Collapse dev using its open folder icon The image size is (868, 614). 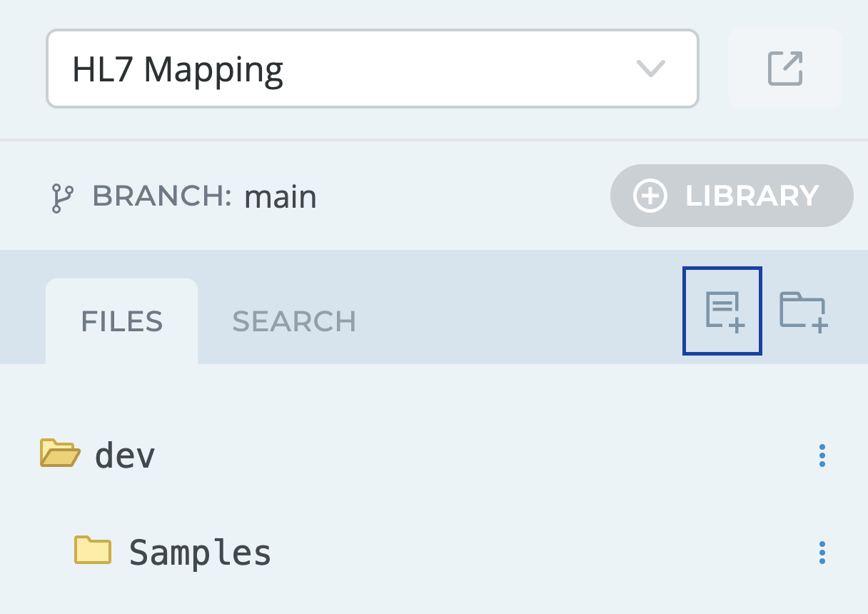point(59,453)
